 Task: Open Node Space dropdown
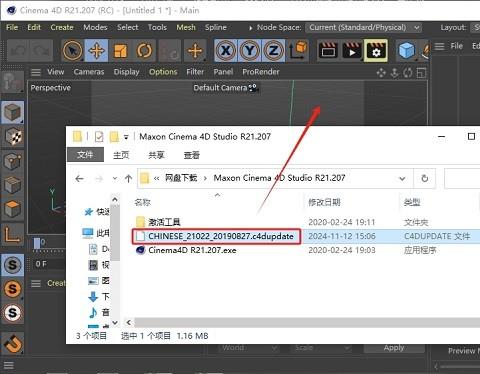tap(364, 27)
